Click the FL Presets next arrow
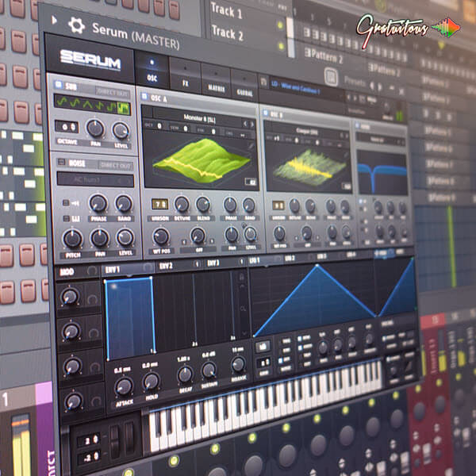Image resolution: width=476 pixels, height=476 pixels. [x=380, y=87]
